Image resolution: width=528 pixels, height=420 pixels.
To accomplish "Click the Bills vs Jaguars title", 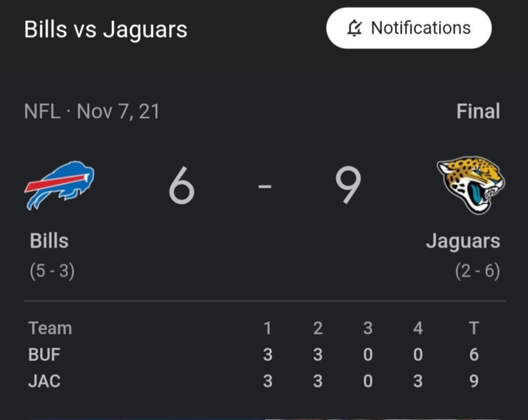I will (x=106, y=30).
